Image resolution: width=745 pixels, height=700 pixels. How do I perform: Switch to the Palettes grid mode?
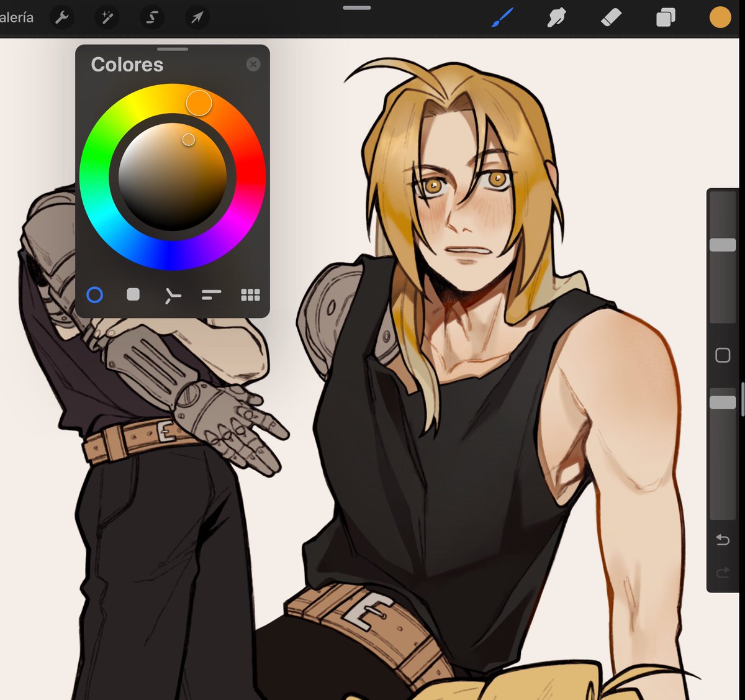(x=250, y=295)
